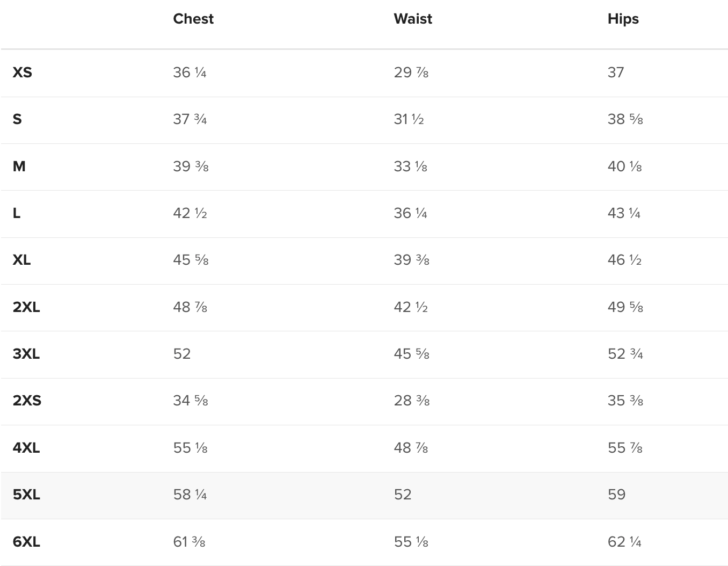The height and width of the screenshot is (566, 728).
Task: Select the S size row label
Action: pyautogui.click(x=17, y=119)
